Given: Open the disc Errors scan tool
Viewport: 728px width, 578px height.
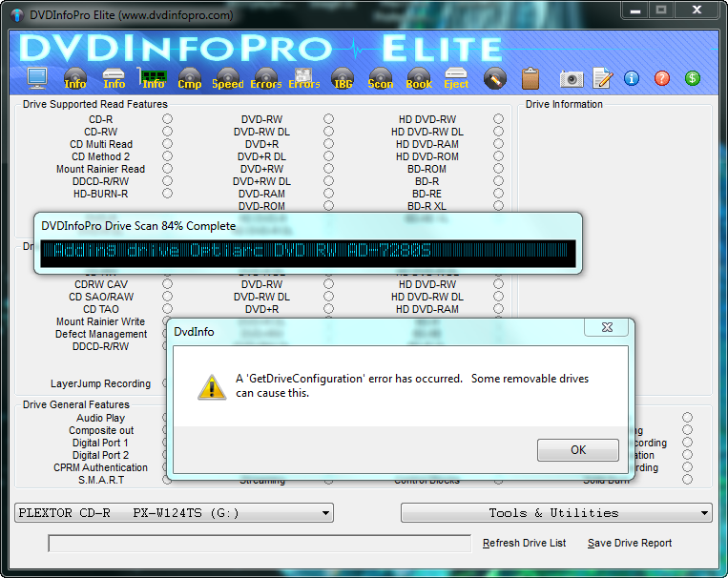Looking at the screenshot, I should [x=265, y=78].
